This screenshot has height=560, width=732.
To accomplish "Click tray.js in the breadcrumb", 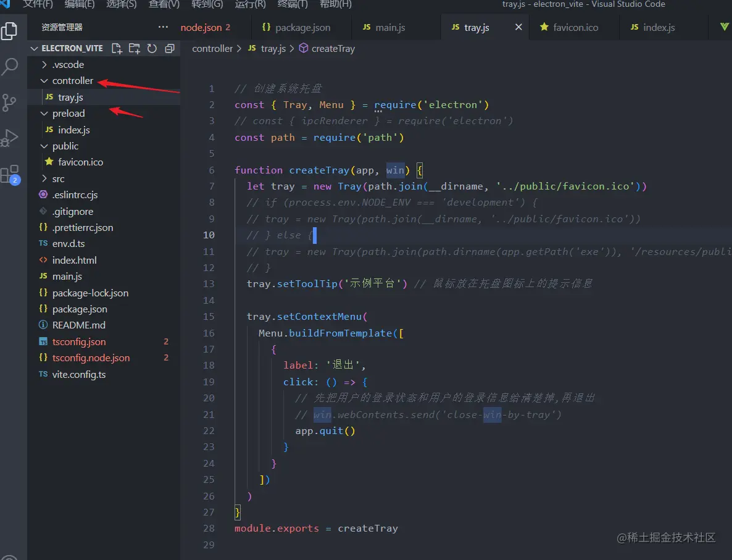I will coord(273,48).
